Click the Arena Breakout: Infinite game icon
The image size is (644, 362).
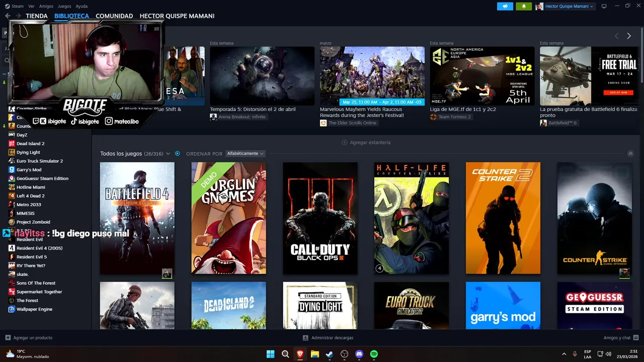(x=213, y=117)
